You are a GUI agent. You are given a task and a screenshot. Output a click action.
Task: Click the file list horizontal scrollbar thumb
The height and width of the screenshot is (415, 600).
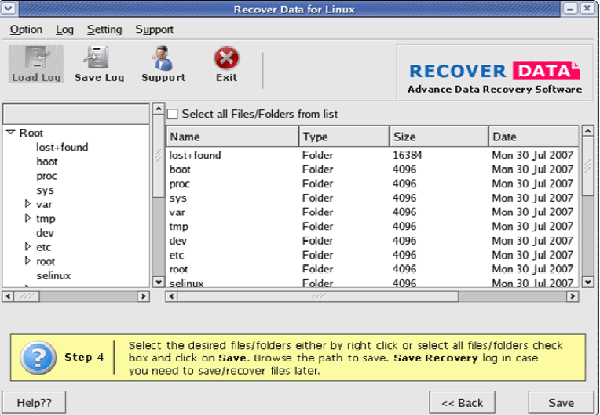coord(318,296)
